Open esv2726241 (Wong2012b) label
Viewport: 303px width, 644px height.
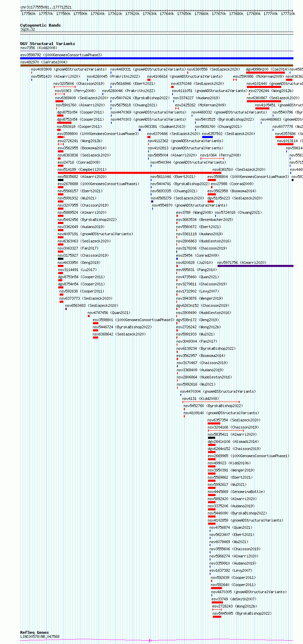pyautogui.click(x=80, y=141)
